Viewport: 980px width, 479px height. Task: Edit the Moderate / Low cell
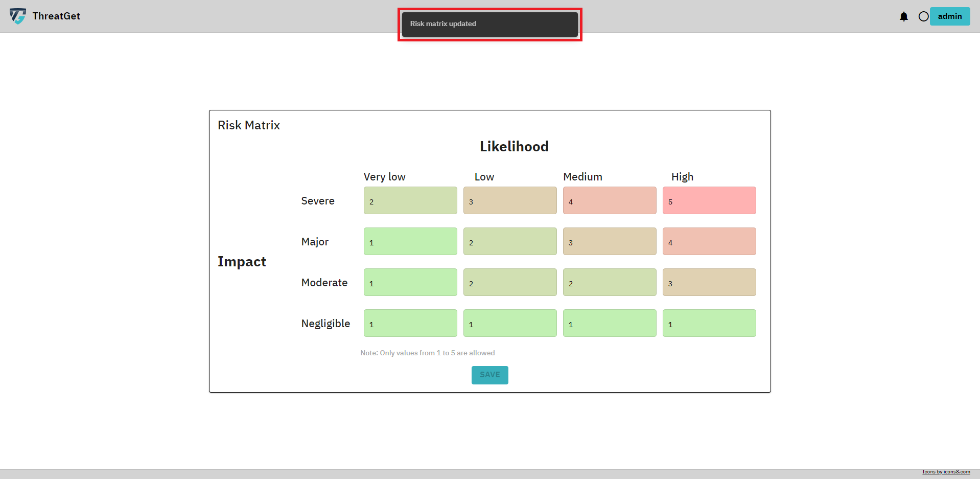click(x=510, y=282)
